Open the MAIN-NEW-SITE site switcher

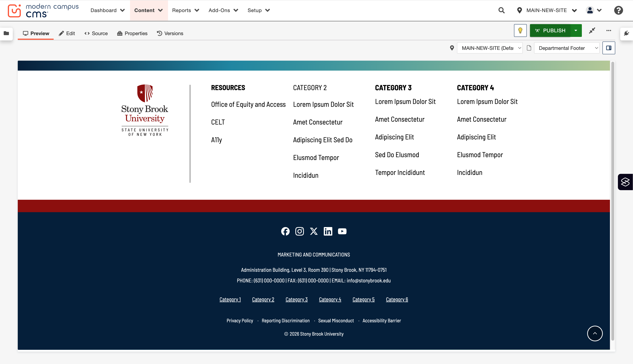547,10
